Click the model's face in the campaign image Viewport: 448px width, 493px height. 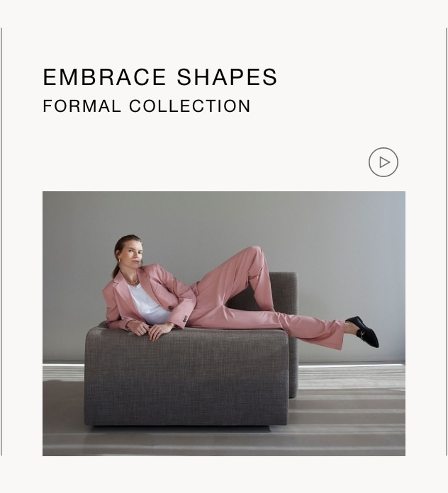(133, 254)
